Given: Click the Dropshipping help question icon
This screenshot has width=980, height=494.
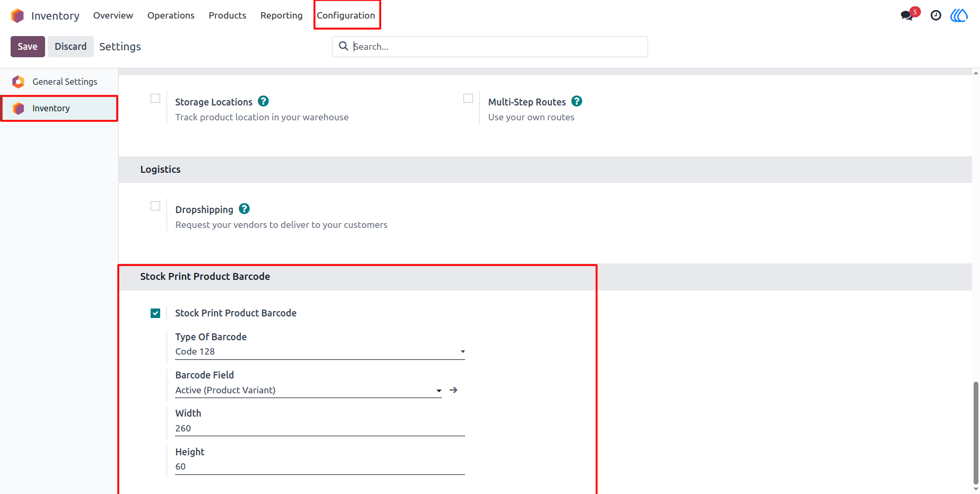Looking at the screenshot, I should [x=244, y=209].
